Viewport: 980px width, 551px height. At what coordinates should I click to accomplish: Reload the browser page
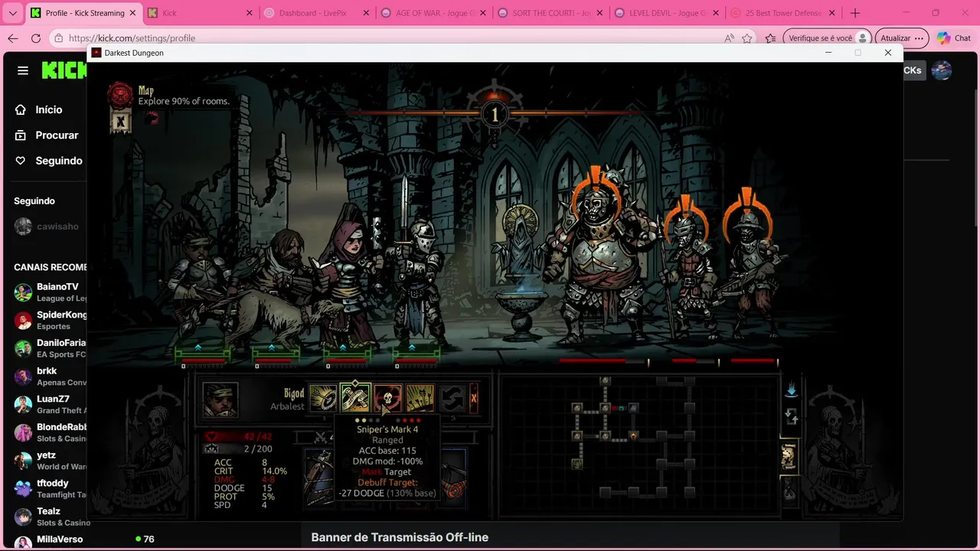(x=36, y=38)
